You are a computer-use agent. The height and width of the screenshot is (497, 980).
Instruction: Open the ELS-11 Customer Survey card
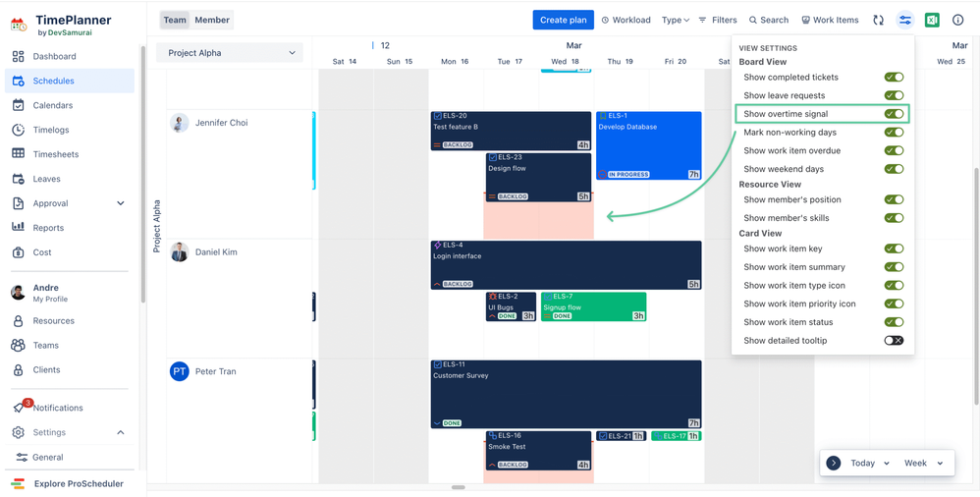(x=567, y=394)
